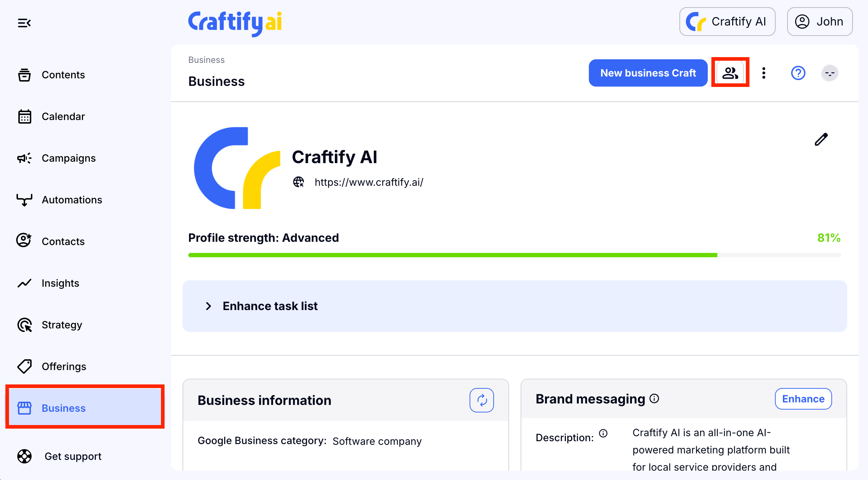This screenshot has width=868, height=480.
Task: Click the Brand messaging info icon
Action: coord(655,398)
